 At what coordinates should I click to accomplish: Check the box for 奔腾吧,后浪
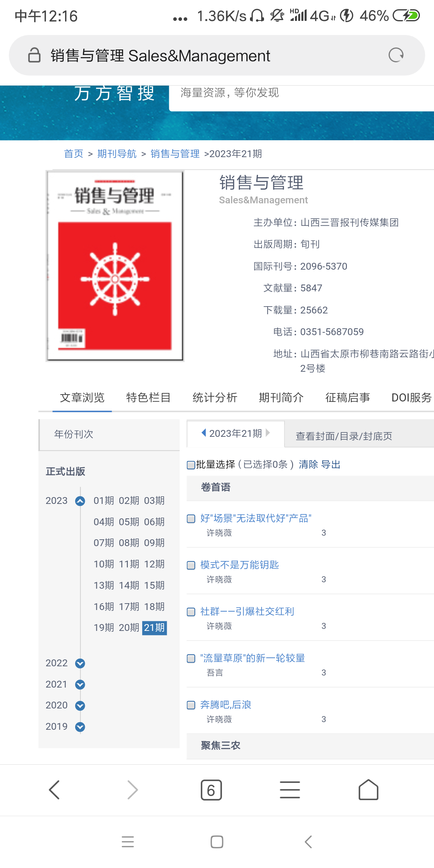[191, 705]
